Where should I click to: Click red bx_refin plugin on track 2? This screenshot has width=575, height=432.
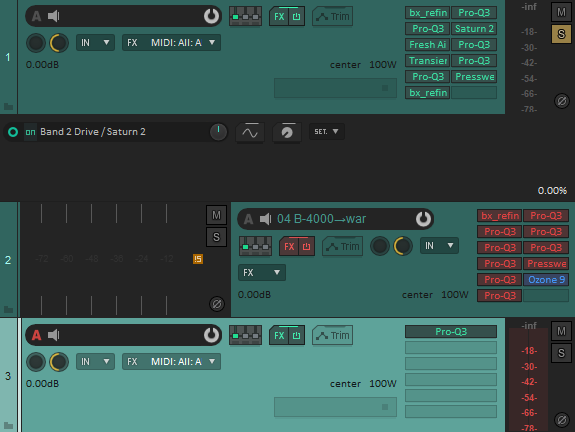tap(499, 216)
